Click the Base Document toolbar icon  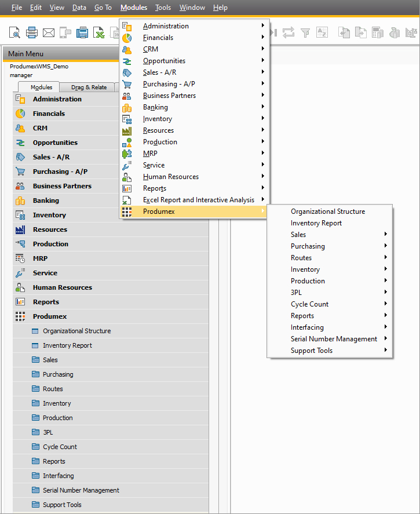(x=344, y=32)
